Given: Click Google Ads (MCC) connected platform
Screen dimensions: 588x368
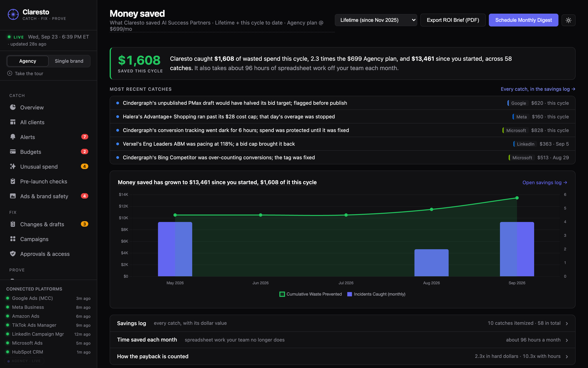Looking at the screenshot, I should tap(48, 298).
